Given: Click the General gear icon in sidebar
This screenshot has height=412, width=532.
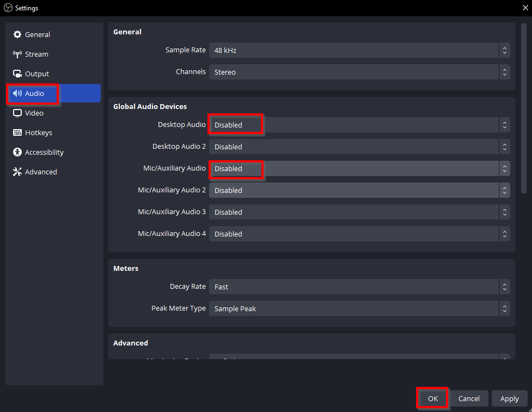Looking at the screenshot, I should point(17,35).
